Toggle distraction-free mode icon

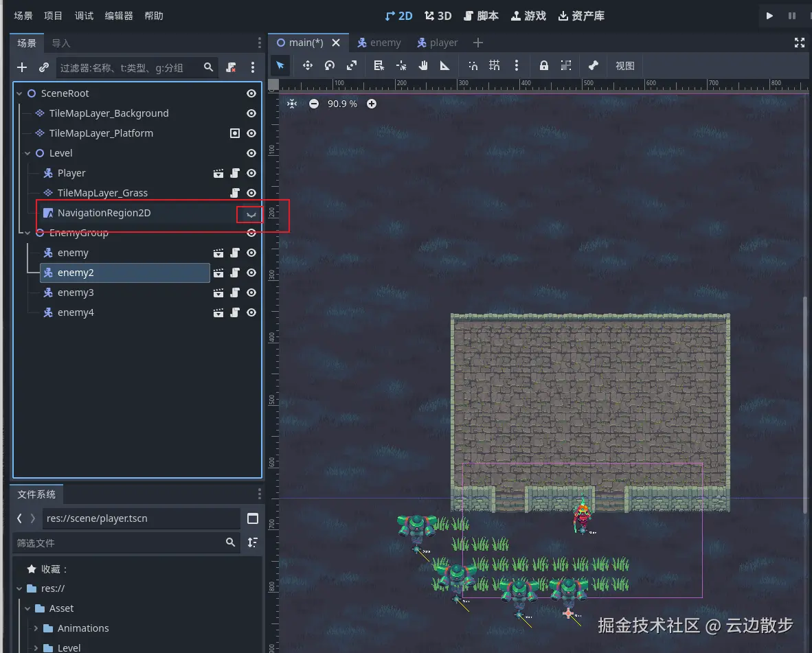[800, 43]
